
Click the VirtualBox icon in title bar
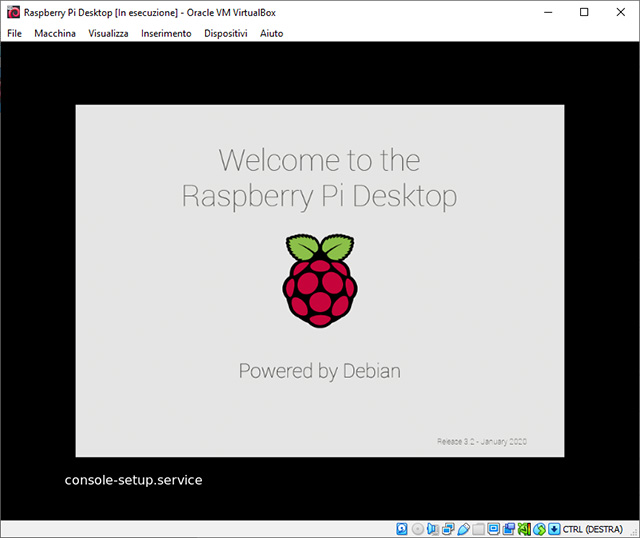click(x=12, y=12)
